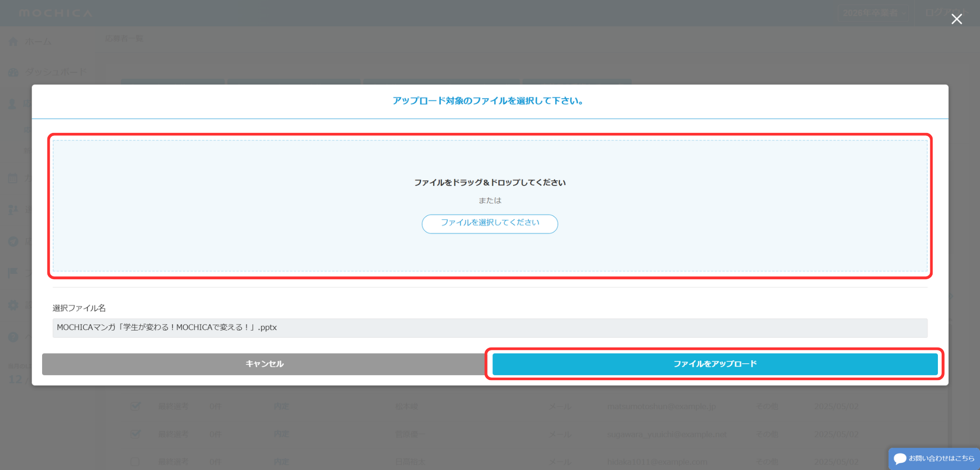Screen dimensions: 980x470
Task: Click the 選択ファイル名 field showing the pptx file
Action: [x=490, y=328]
